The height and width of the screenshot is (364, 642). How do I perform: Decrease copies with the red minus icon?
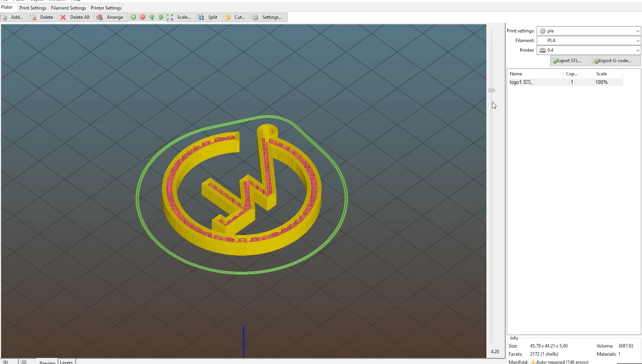pos(143,17)
